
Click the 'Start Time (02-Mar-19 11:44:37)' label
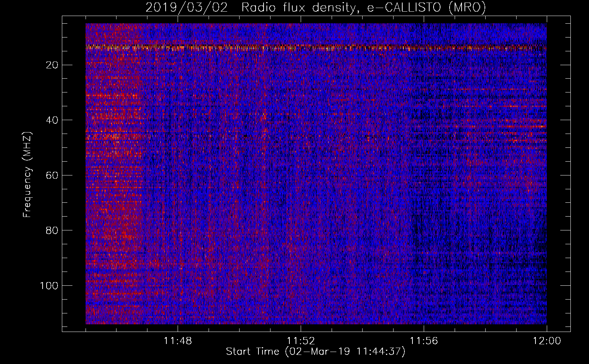click(x=316, y=352)
